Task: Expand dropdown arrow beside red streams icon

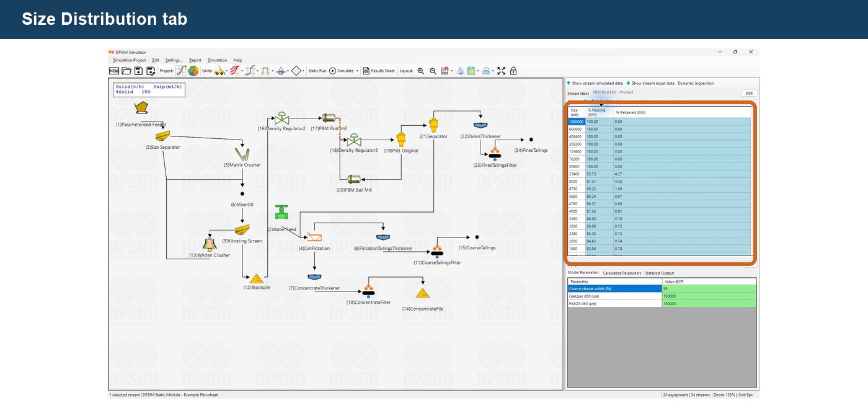Action: pyautogui.click(x=243, y=71)
